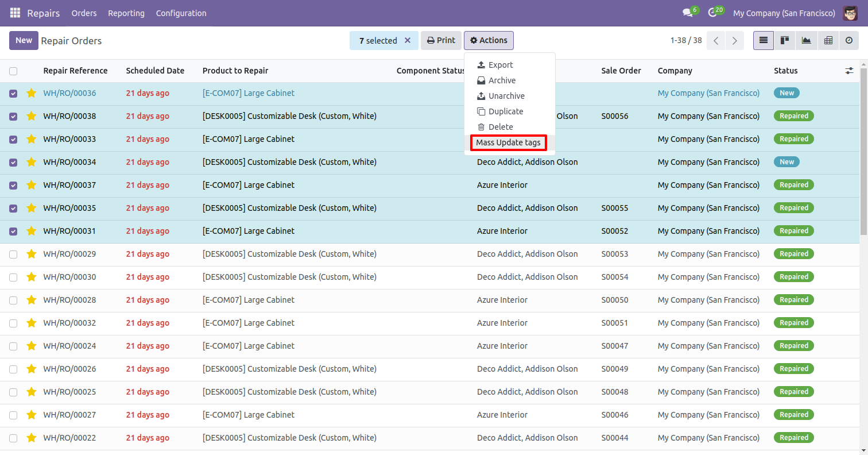This screenshot has height=455, width=868.
Task: Uncheck the WH/RO/00036 row checkbox
Action: 13,93
